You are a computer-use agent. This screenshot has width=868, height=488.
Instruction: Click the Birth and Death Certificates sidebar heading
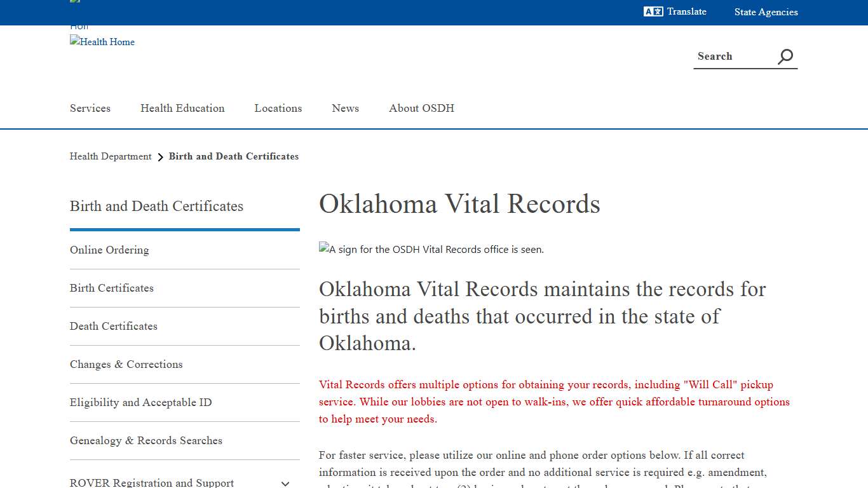pos(156,206)
